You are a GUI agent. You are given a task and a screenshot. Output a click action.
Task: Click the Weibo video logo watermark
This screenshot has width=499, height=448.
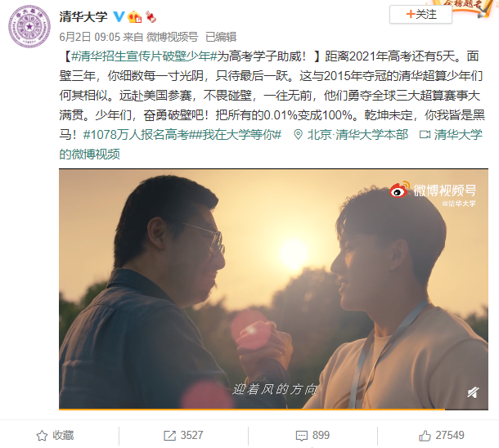pos(433,190)
